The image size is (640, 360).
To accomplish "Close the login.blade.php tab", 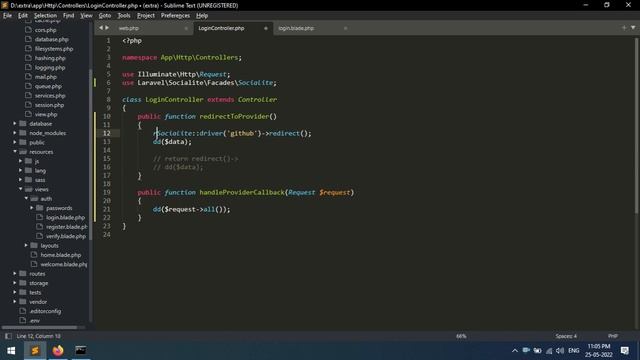I will coord(345,28).
